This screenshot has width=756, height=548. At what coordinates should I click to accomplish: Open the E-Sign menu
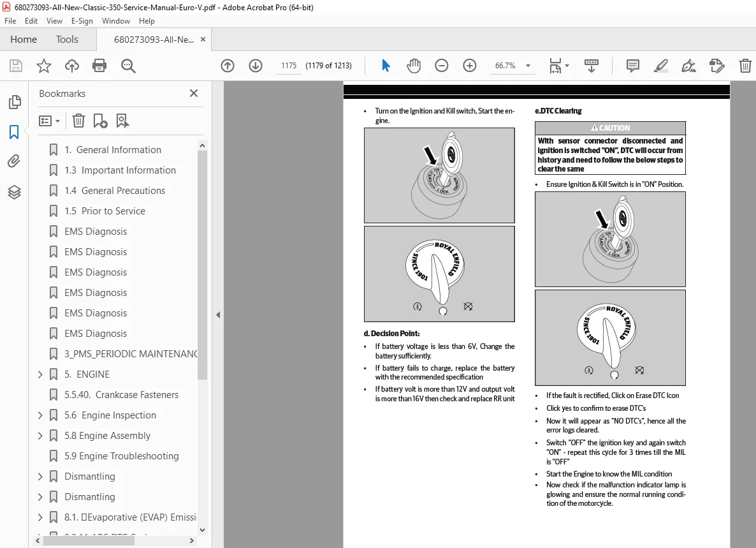point(82,21)
